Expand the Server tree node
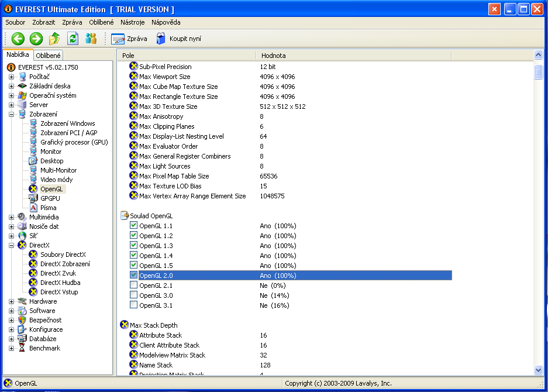This screenshot has height=392, width=548. pos(11,105)
